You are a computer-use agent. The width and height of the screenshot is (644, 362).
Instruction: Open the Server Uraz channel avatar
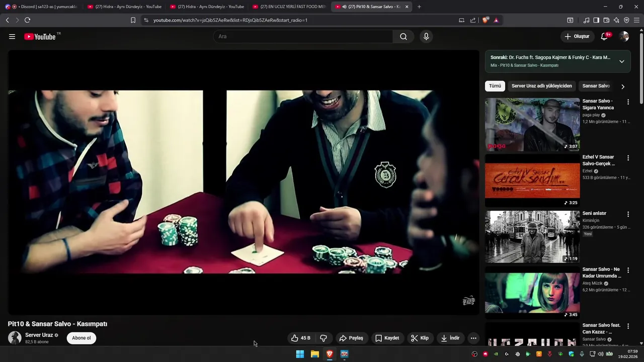[15, 338]
